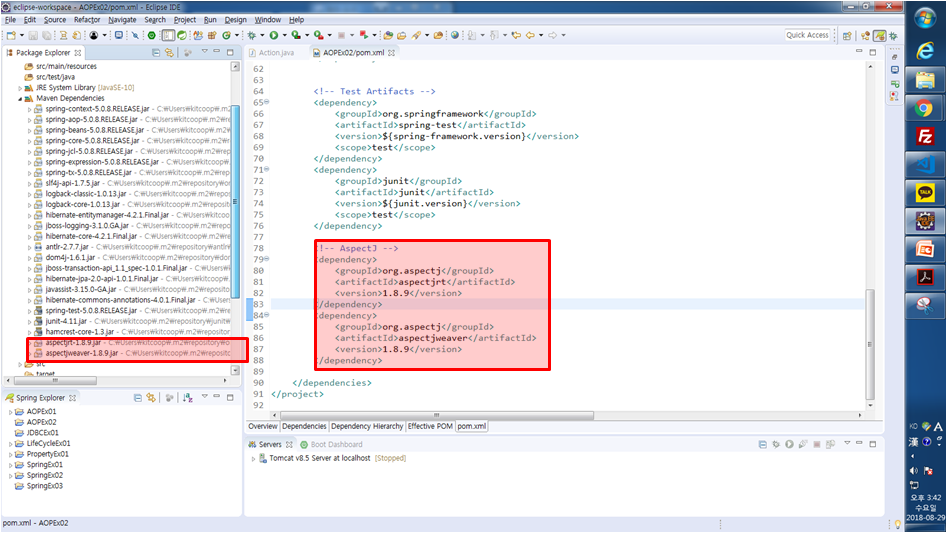Click Open Perspective icon near Quick Access
The height and width of the screenshot is (533, 947).
click(847, 36)
